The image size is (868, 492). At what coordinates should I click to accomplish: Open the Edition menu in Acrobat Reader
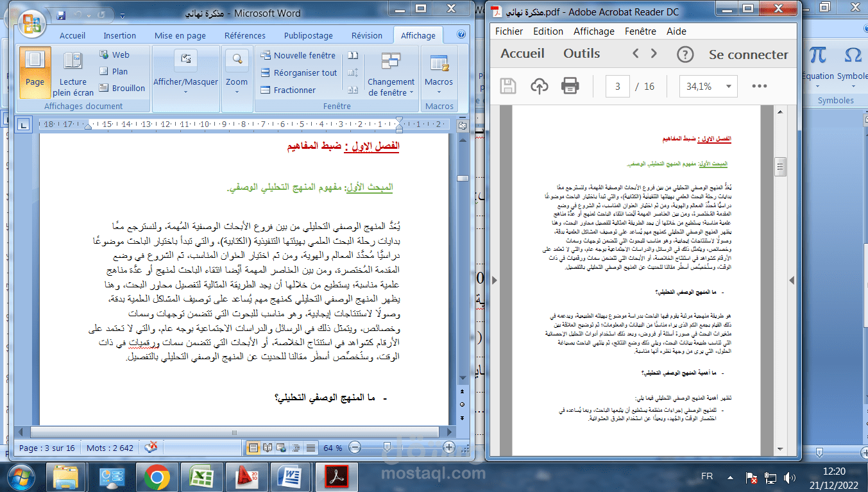(x=549, y=31)
